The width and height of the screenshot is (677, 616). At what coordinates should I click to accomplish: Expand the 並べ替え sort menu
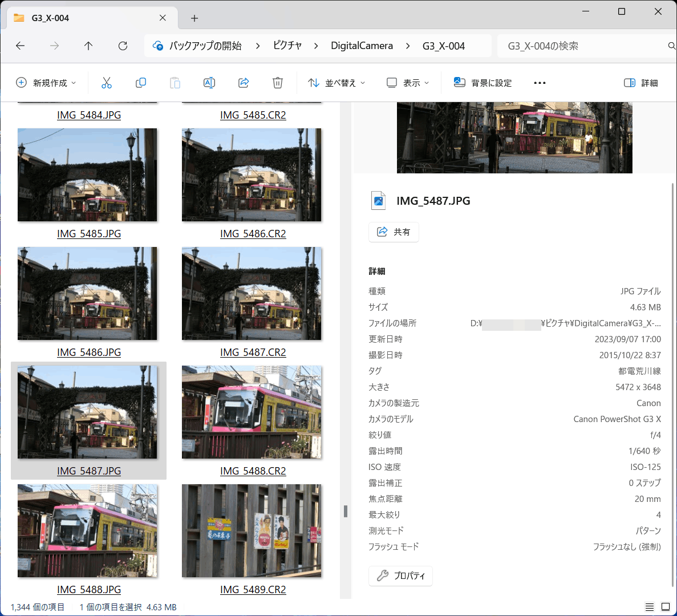(337, 83)
